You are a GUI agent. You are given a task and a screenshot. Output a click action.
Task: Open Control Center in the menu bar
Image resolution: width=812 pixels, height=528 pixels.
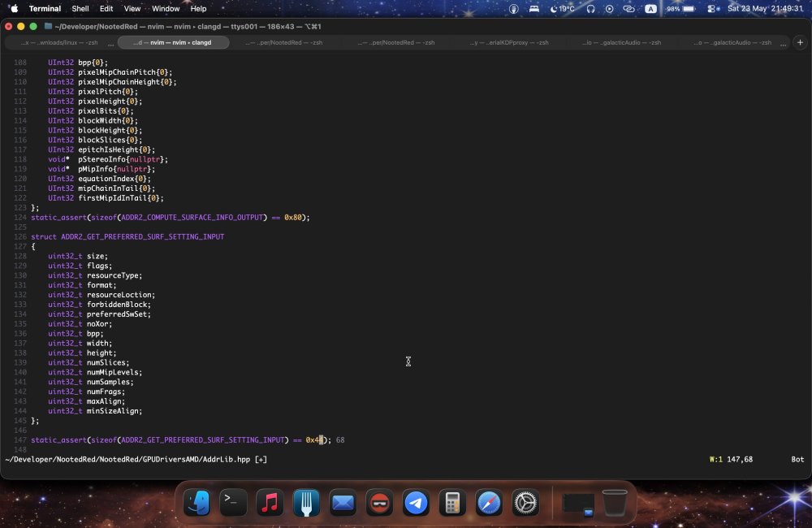click(x=713, y=9)
